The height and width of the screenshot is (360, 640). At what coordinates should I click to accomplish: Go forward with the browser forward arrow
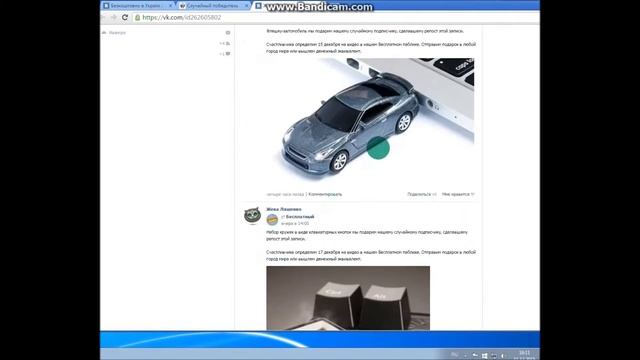coord(114,18)
